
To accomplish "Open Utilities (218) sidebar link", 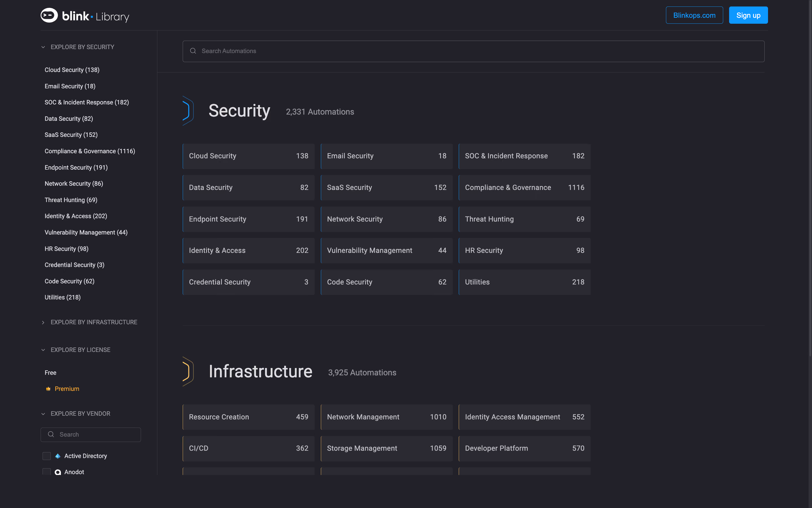I will tap(62, 297).
